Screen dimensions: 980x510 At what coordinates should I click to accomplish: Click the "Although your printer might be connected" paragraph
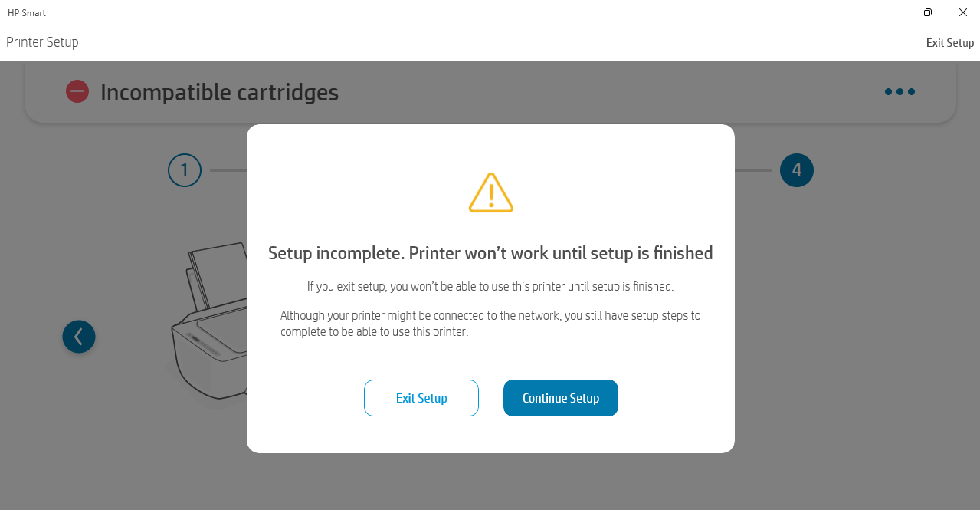490,324
